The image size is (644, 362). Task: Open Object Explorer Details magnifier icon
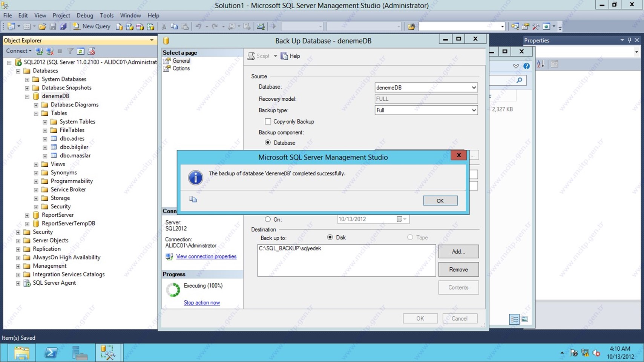click(x=515, y=26)
